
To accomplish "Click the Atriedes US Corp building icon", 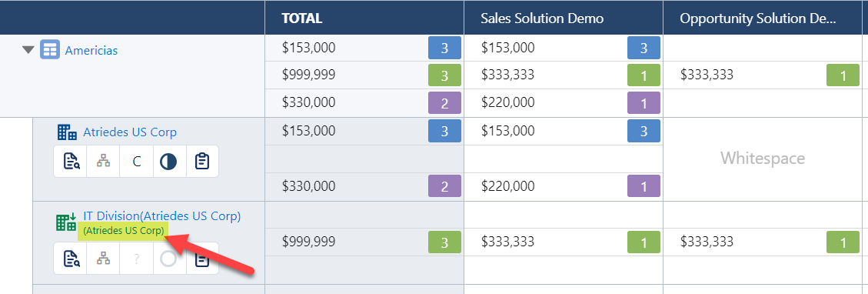I will point(67,132).
